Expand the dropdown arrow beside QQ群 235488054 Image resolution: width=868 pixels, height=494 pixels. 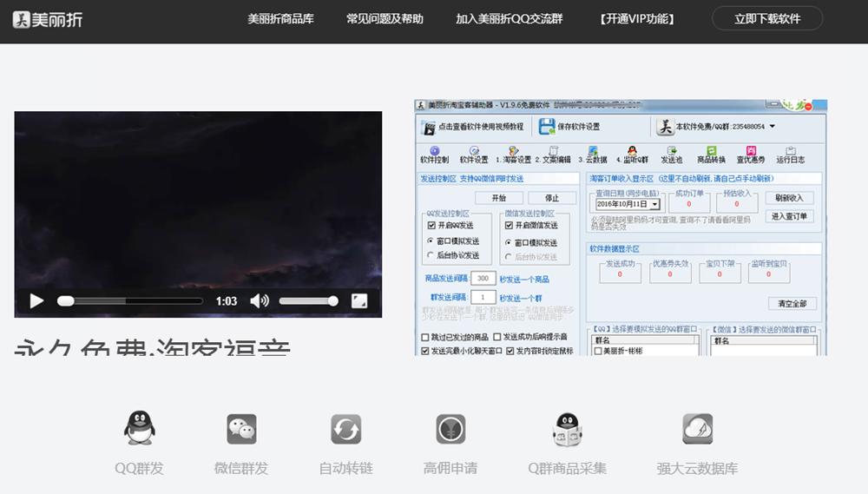pos(773,127)
